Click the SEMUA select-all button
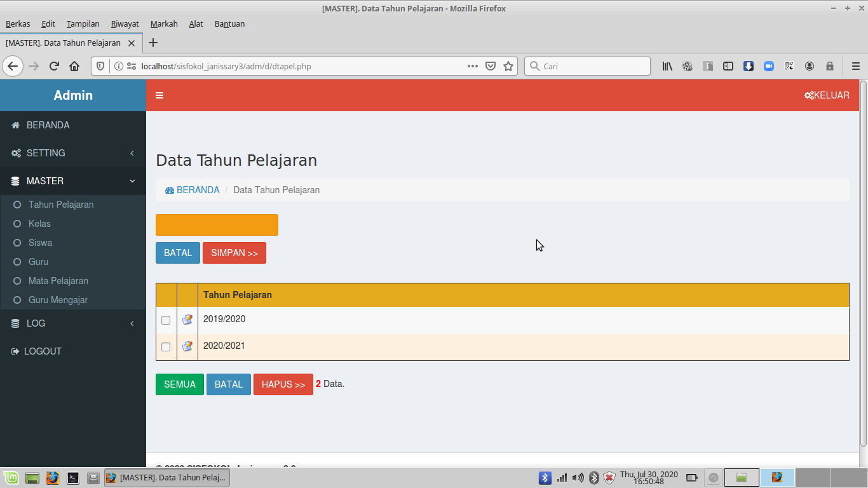 (180, 384)
